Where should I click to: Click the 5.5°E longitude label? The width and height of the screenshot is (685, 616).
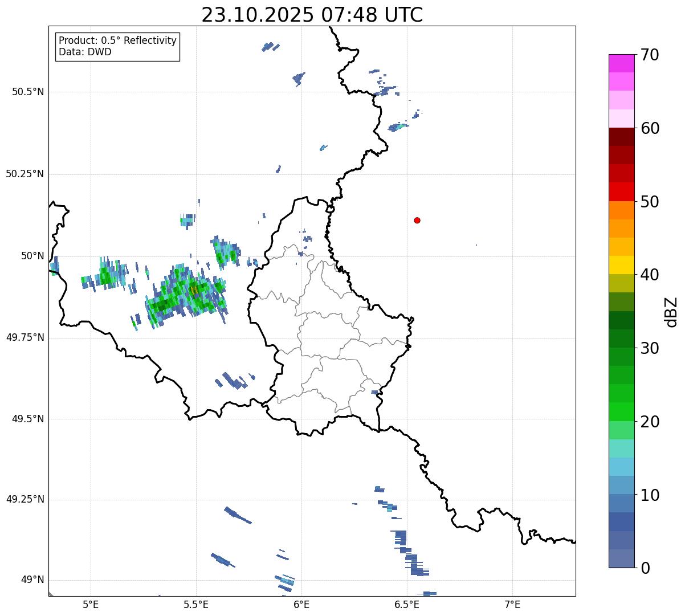coord(196,604)
